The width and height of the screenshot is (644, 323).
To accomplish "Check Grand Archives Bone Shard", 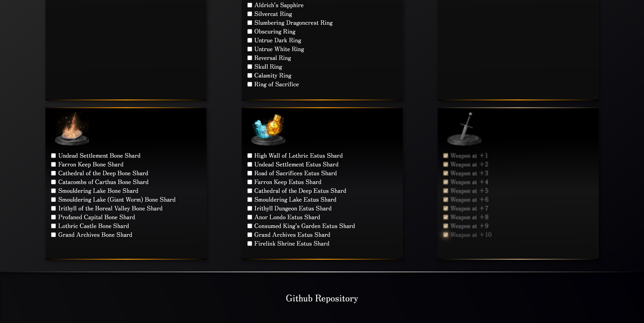I will 53,235.
